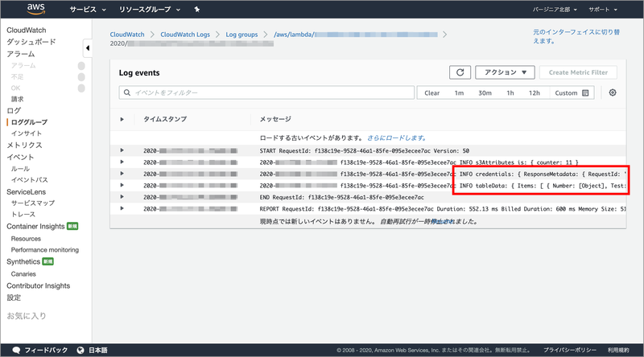Click the さらにロードします link

[x=396, y=137]
